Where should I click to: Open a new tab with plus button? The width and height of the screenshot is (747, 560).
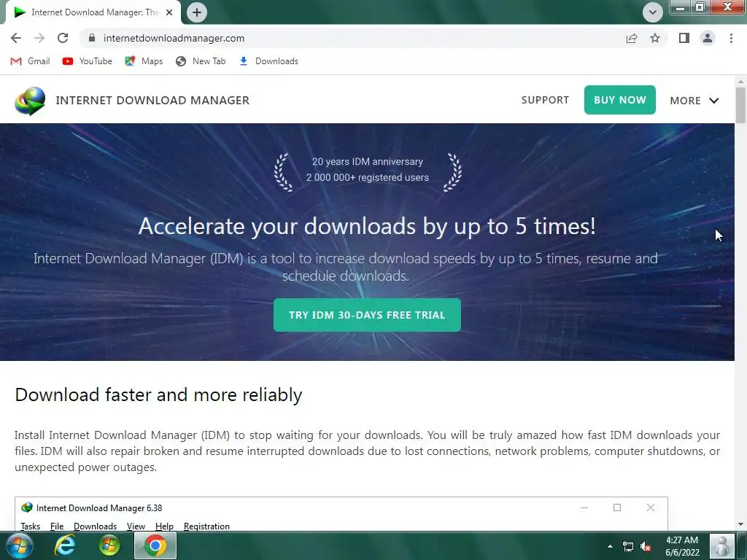tap(197, 12)
